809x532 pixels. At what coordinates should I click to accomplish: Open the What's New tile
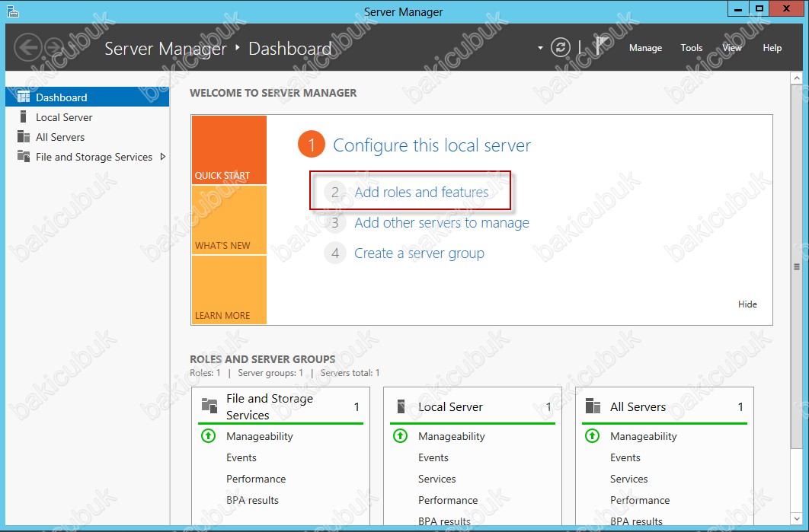pyautogui.click(x=229, y=220)
